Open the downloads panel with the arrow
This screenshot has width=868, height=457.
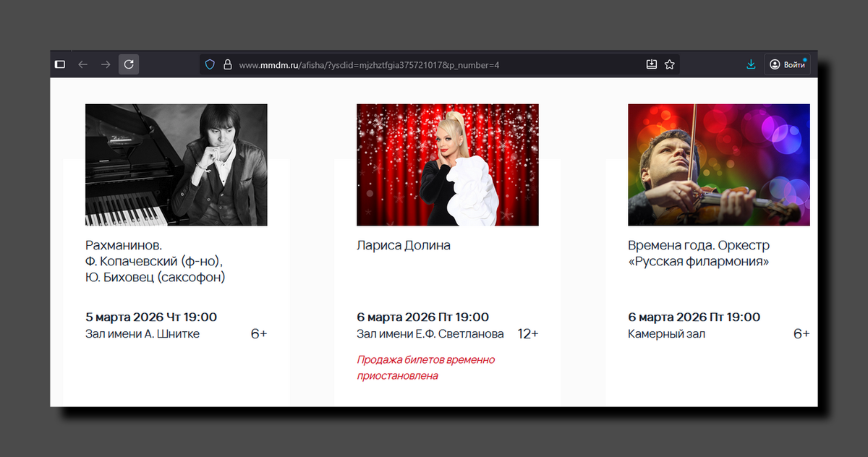tap(751, 64)
